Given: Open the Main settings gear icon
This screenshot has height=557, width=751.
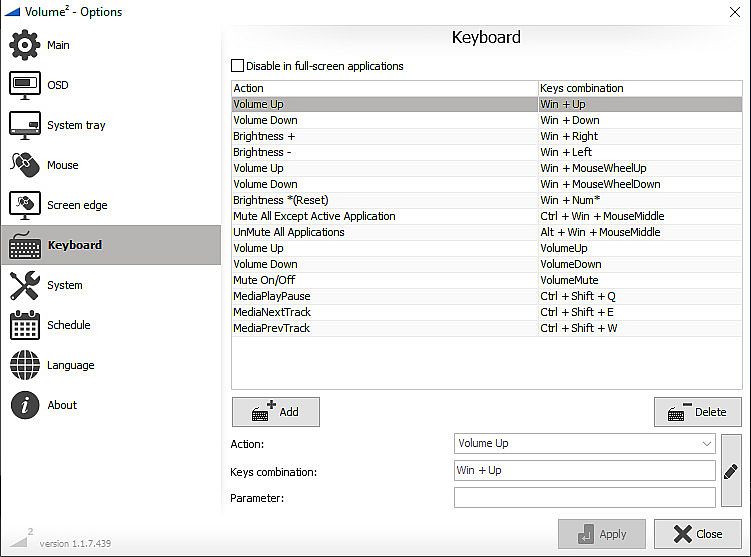Looking at the screenshot, I should 25,45.
